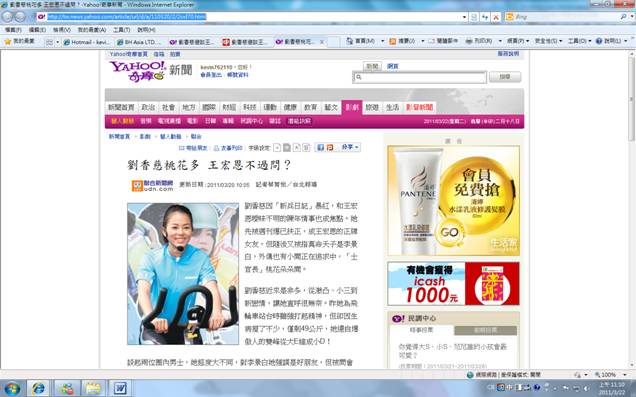Expand the 分享 share dropdown
The height and width of the screenshot is (397, 636).
click(x=350, y=147)
